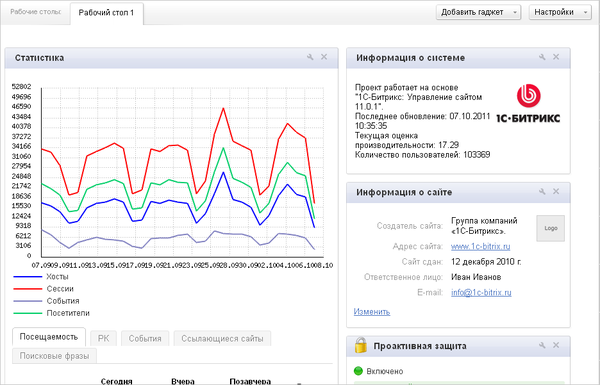Click the info@1c-bitrix.ru email link

(x=481, y=292)
